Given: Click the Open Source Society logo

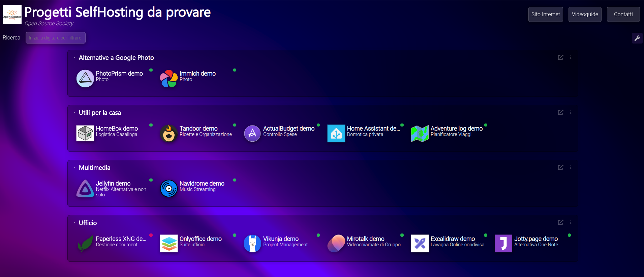Looking at the screenshot, I should coord(12,15).
